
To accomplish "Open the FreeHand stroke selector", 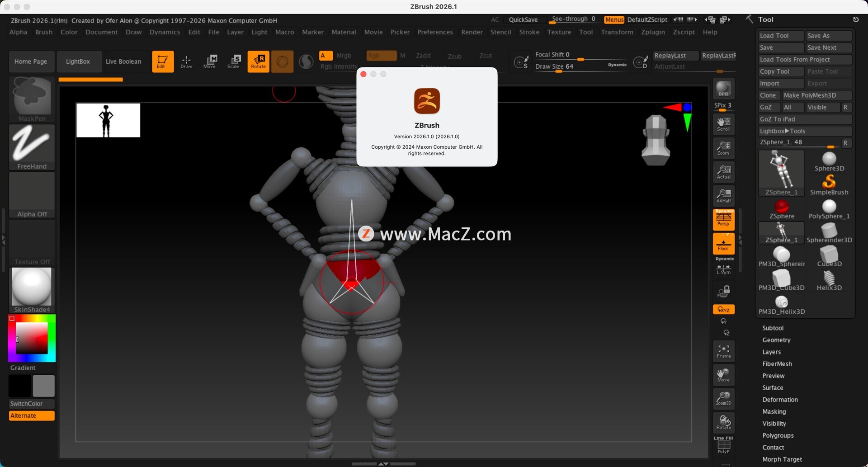I will click(x=32, y=147).
